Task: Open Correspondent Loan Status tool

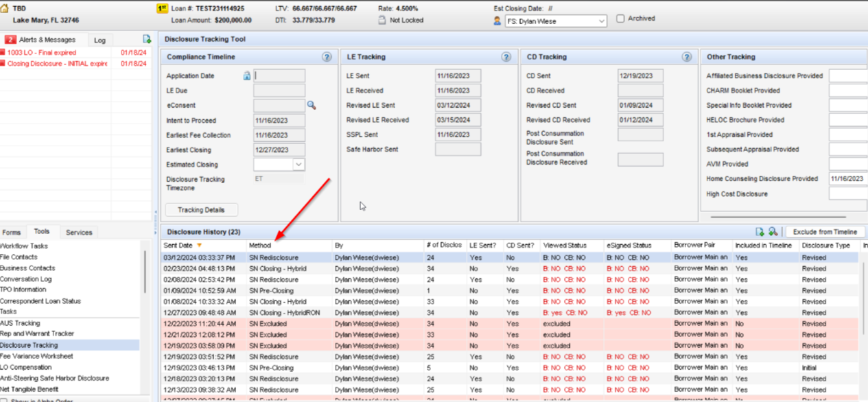Action: pos(40,301)
